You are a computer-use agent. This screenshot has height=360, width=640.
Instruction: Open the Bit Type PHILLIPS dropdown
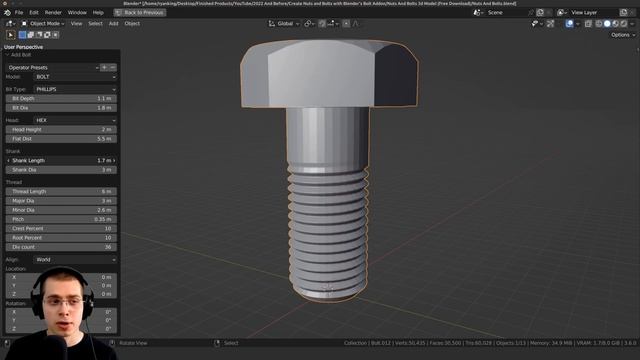pyautogui.click(x=75, y=89)
